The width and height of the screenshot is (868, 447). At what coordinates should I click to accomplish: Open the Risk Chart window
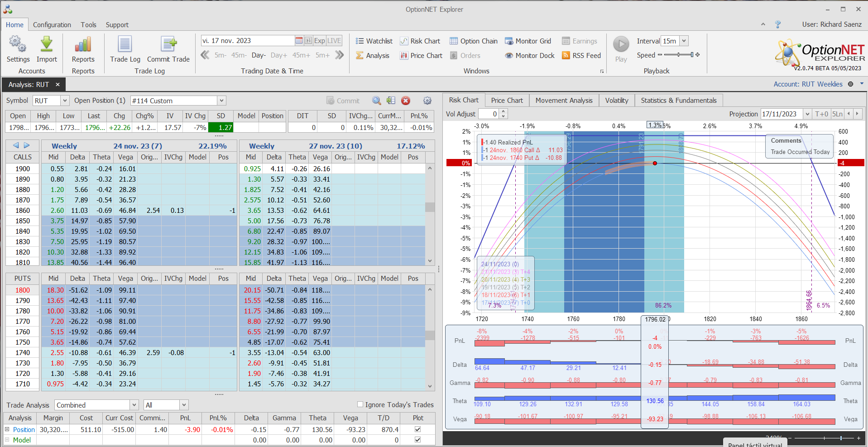coord(420,41)
